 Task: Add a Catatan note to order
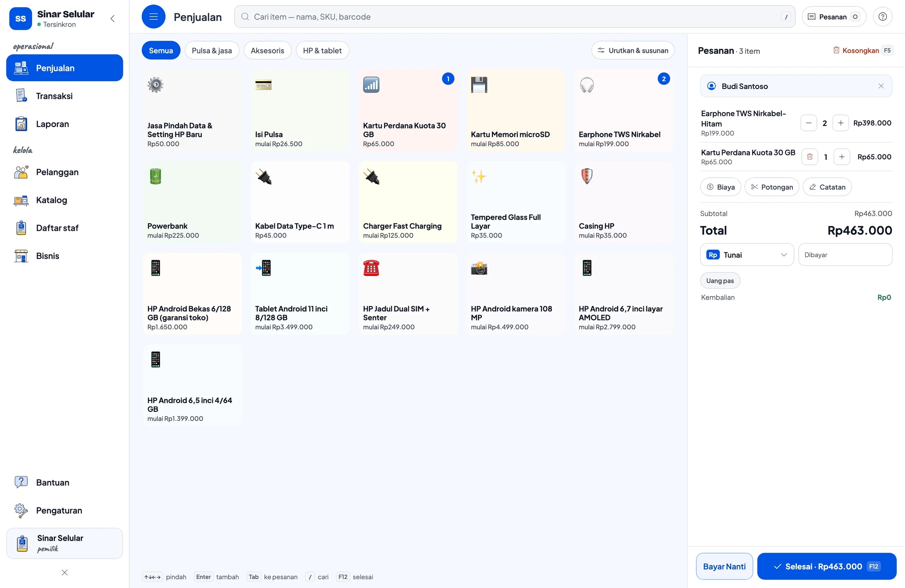(827, 187)
